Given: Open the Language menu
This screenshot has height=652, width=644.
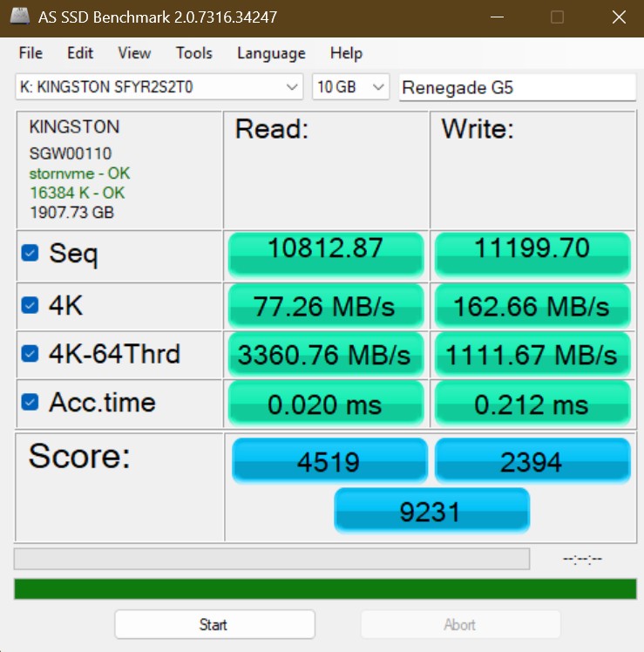Looking at the screenshot, I should [271, 53].
